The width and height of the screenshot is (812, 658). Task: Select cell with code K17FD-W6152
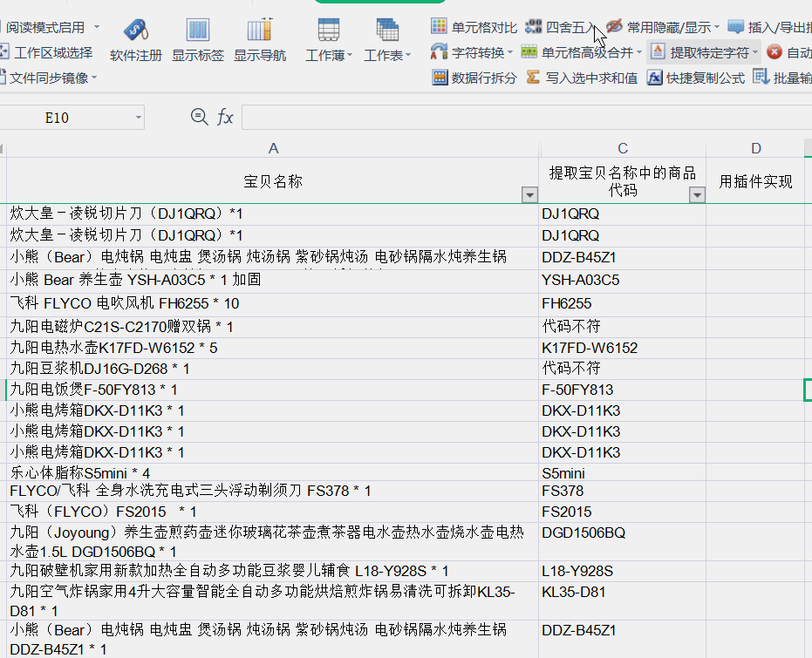(x=623, y=348)
